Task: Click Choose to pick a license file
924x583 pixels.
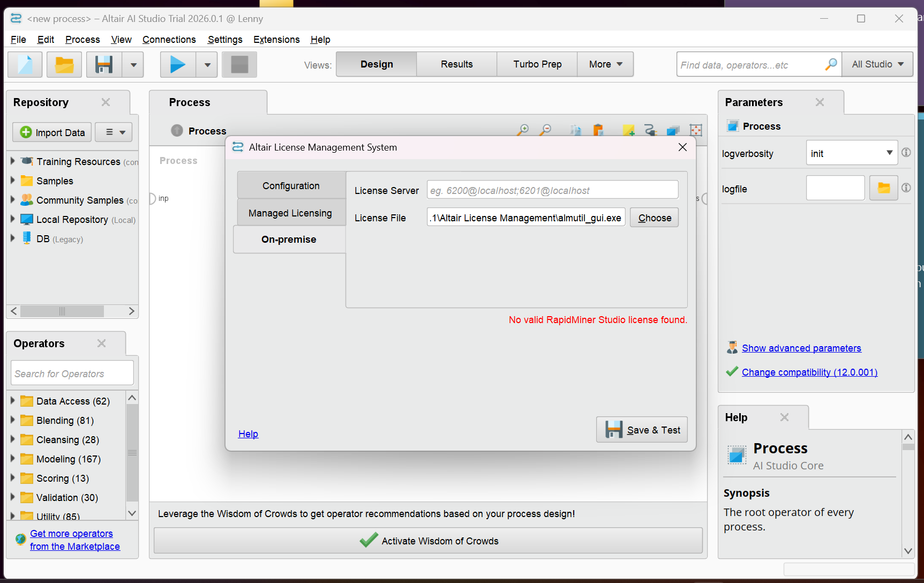Action: pyautogui.click(x=655, y=218)
